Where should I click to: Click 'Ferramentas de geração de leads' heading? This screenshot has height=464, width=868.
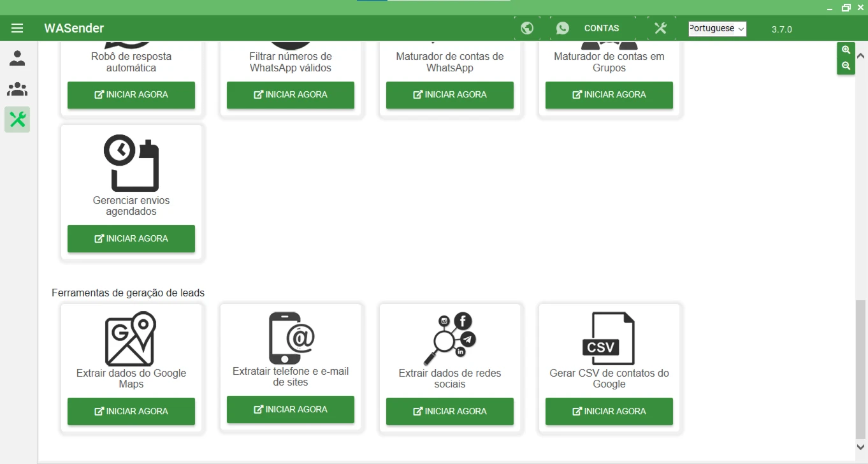tap(128, 293)
